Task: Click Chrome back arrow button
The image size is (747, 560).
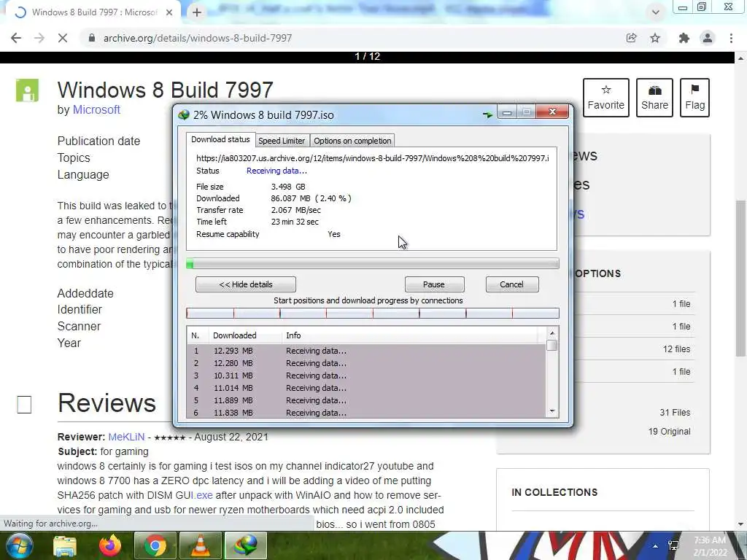Action: (16, 38)
